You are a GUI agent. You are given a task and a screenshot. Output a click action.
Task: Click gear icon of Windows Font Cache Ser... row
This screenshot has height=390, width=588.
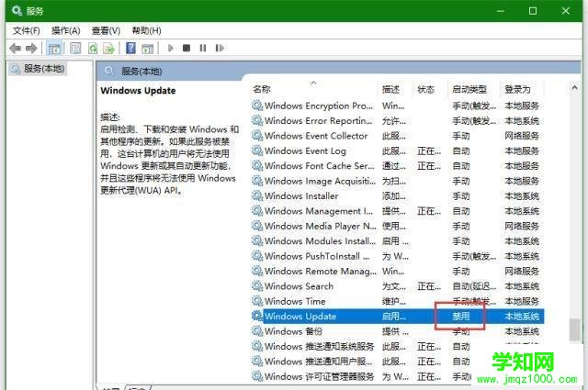[x=257, y=165]
